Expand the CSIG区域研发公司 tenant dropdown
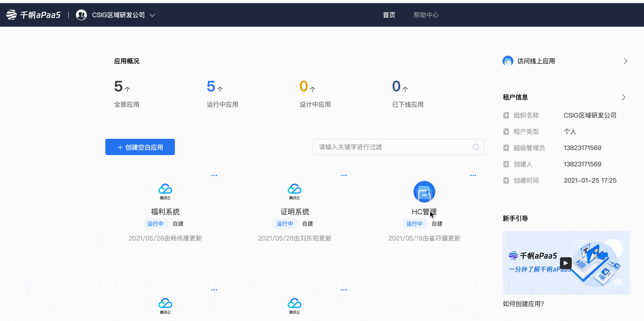Image resolution: width=644 pixels, height=321 pixels. point(152,15)
